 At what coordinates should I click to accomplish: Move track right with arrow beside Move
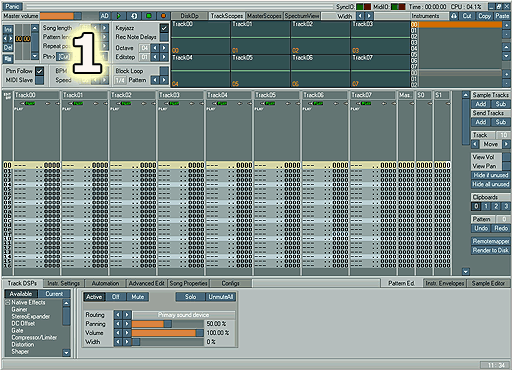point(506,144)
